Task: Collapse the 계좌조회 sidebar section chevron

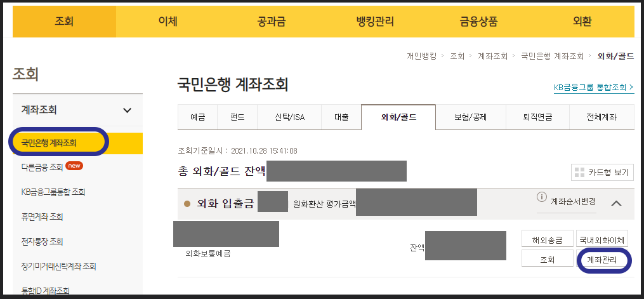Action: click(128, 110)
